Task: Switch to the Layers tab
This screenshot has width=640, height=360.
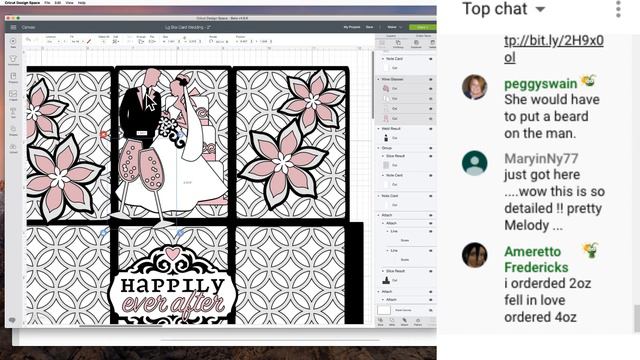Action: [391, 36]
